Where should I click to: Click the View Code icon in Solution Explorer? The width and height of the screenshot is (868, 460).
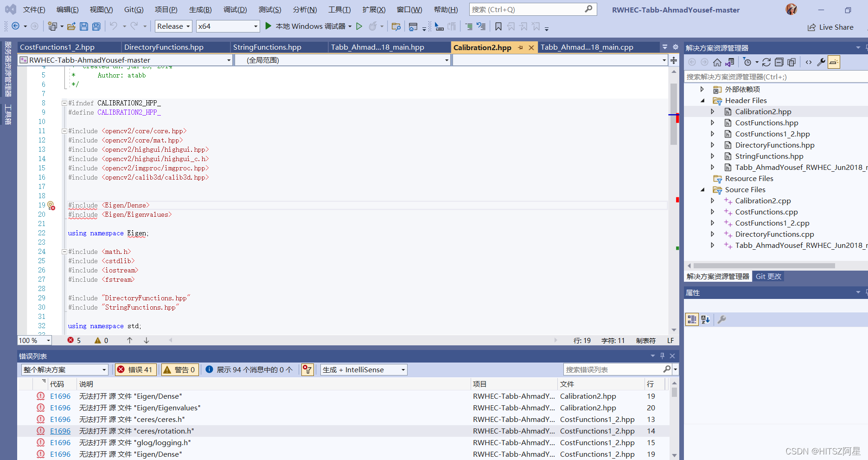(809, 62)
